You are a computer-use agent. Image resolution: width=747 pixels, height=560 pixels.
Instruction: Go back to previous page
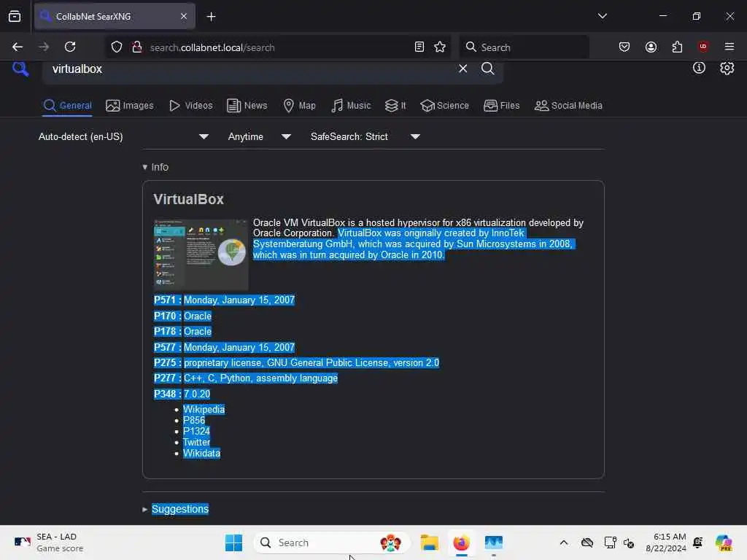point(18,47)
